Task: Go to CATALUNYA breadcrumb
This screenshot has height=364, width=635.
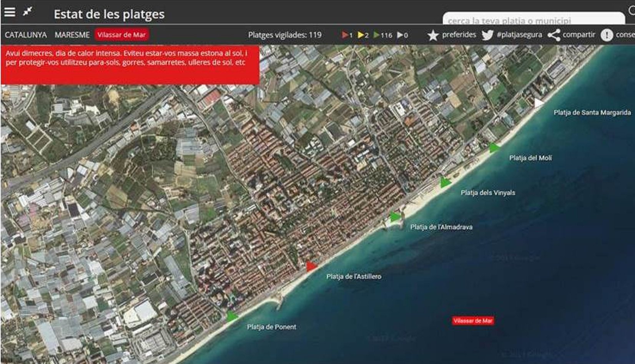Action: [x=26, y=35]
